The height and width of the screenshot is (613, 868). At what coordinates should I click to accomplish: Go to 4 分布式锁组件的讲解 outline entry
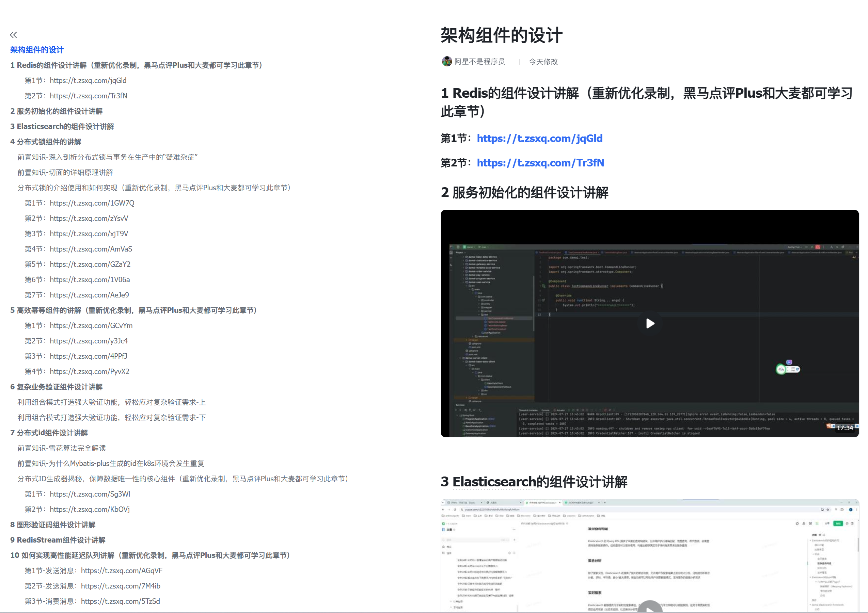(x=46, y=142)
